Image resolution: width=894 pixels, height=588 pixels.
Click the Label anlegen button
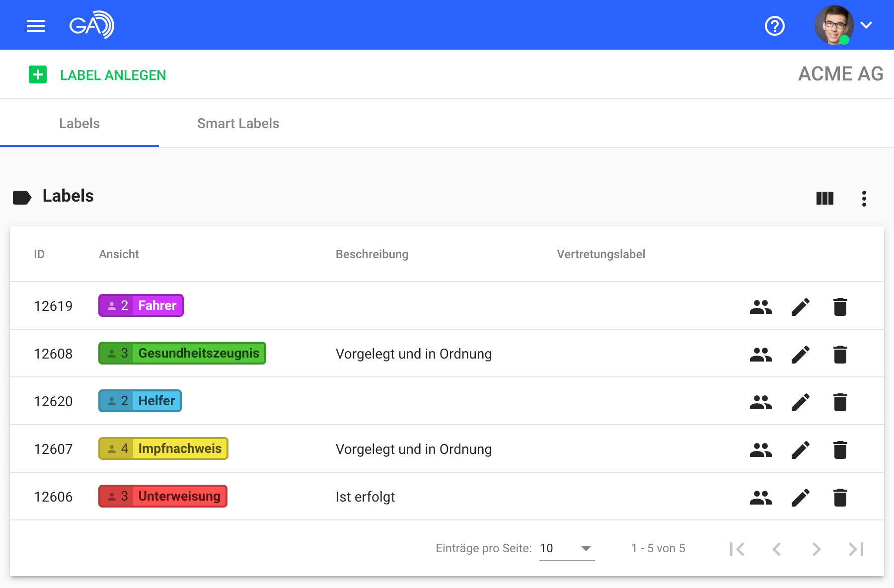(98, 75)
